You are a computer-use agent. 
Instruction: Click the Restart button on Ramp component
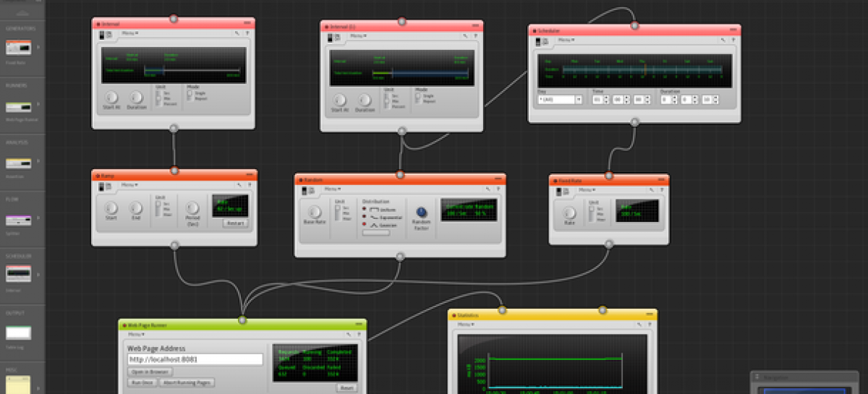pos(234,223)
